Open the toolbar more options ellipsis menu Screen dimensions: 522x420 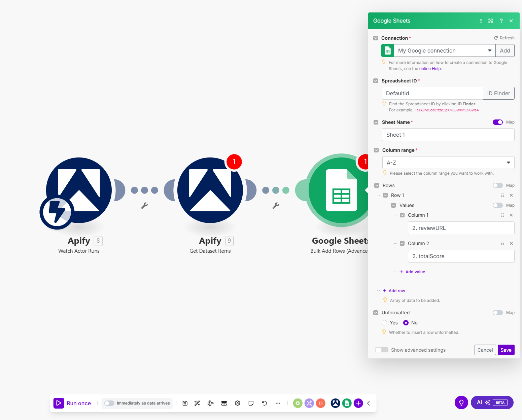[278, 403]
